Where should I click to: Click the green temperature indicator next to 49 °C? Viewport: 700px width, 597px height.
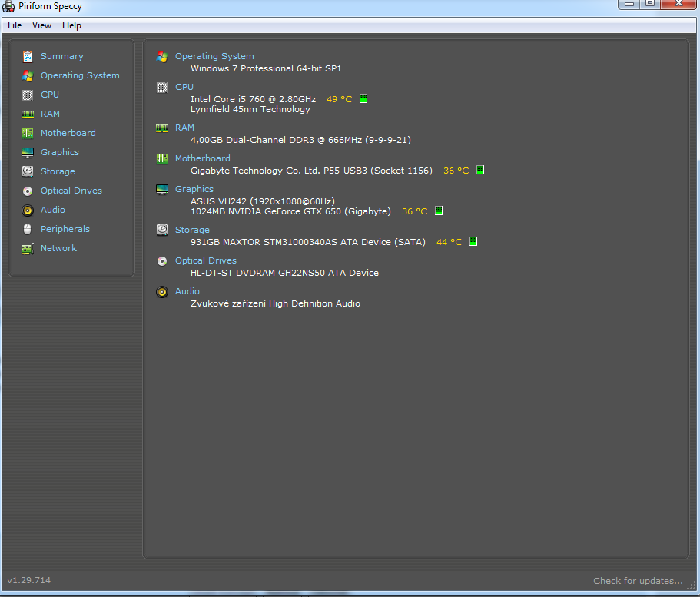[x=363, y=98]
